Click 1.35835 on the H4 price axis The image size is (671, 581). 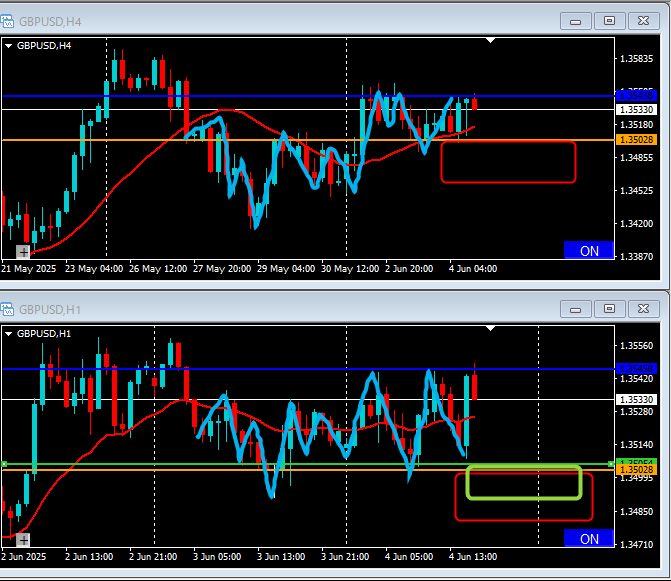tap(636, 59)
